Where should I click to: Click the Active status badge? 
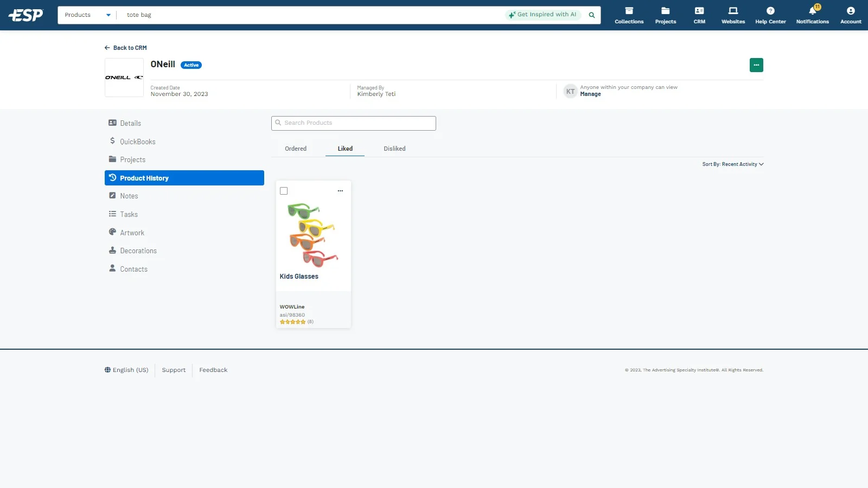click(x=191, y=65)
